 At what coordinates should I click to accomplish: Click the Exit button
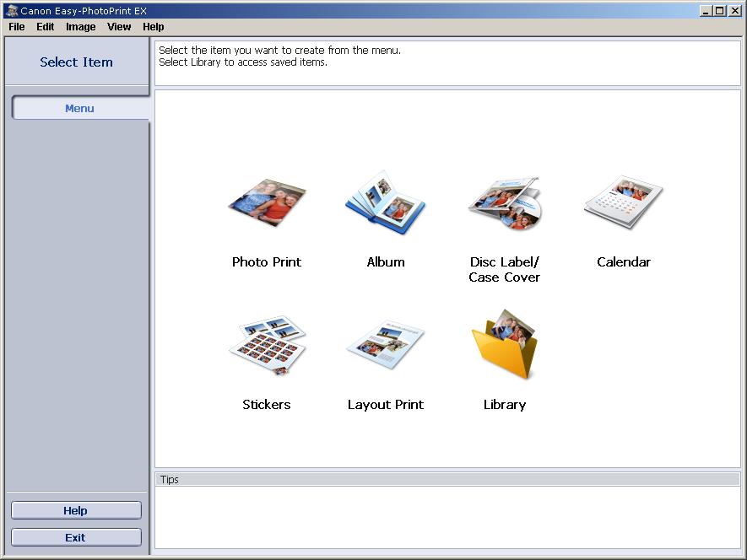point(76,537)
